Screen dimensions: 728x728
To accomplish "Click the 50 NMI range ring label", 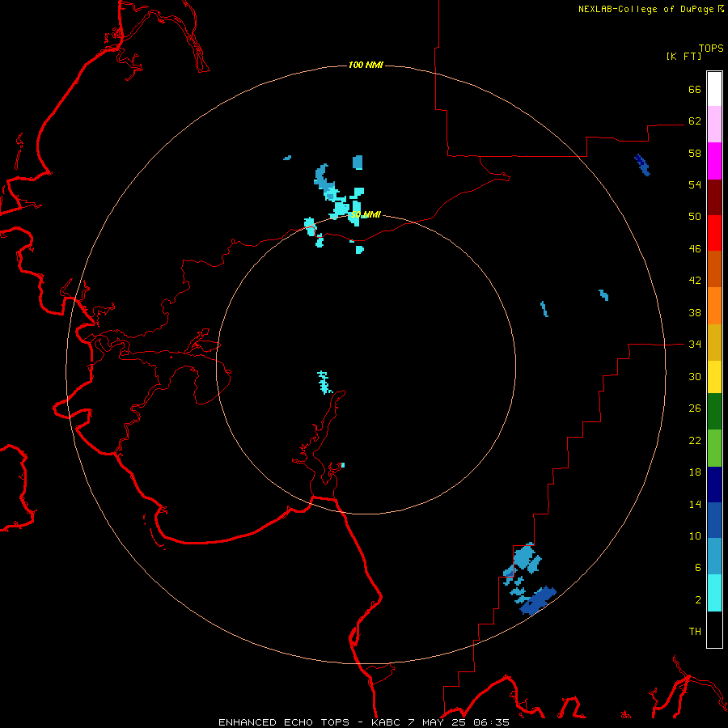I will click(x=366, y=214).
